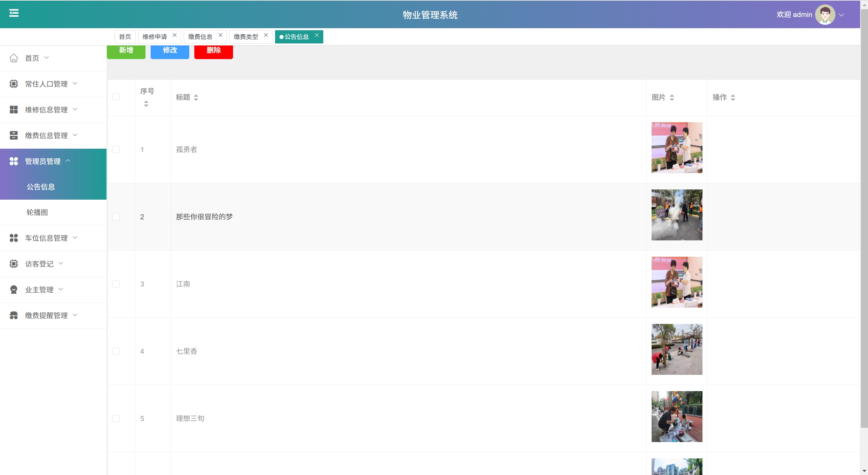Toggle the select-all header checkbox

(116, 97)
